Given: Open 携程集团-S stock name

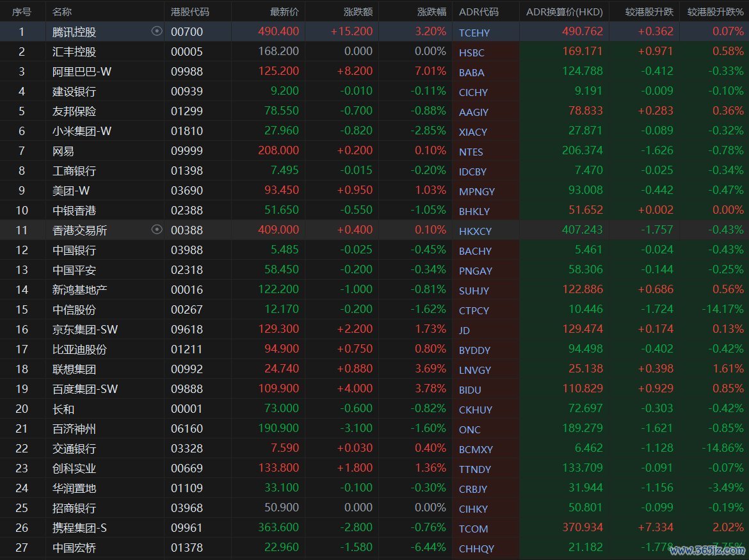Looking at the screenshot, I should click(79, 527).
